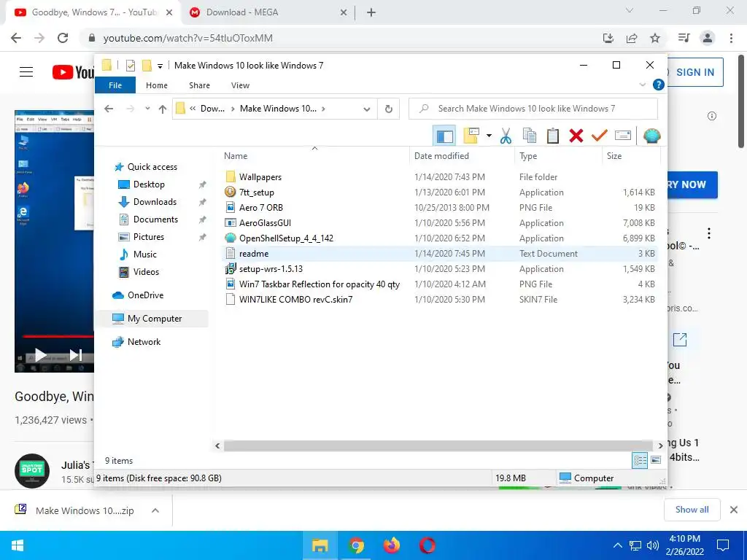Select Downloads in navigation pane
The width and height of the screenshot is (747, 560).
tap(155, 202)
